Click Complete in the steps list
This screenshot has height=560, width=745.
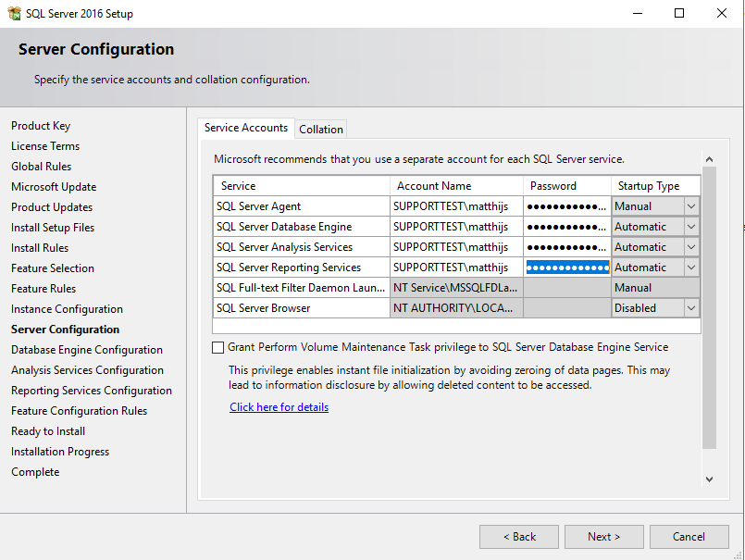(35, 472)
